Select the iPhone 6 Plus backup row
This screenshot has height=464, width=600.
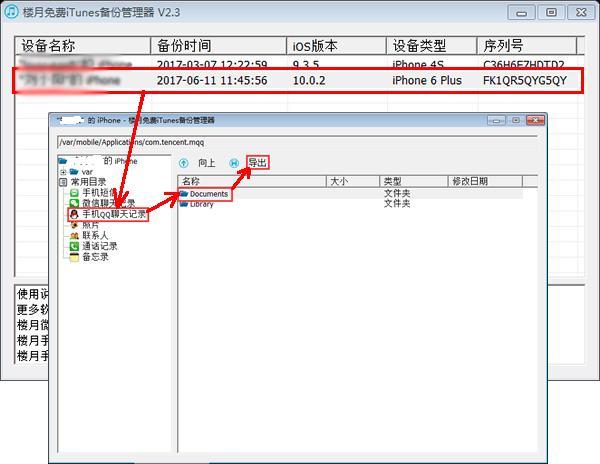coord(300,80)
